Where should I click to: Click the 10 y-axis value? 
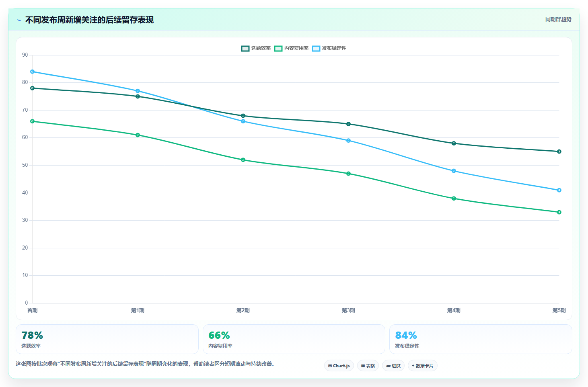(x=25, y=275)
